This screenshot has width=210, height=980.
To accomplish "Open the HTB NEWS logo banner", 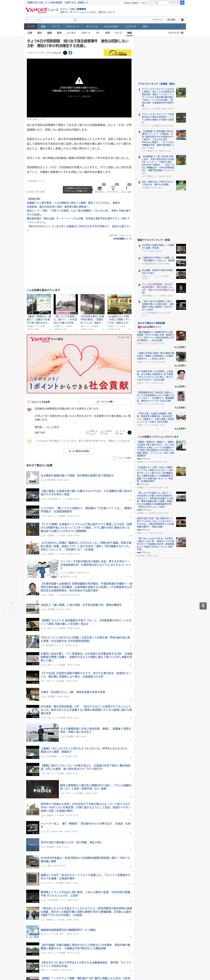I will tap(117, 53).
